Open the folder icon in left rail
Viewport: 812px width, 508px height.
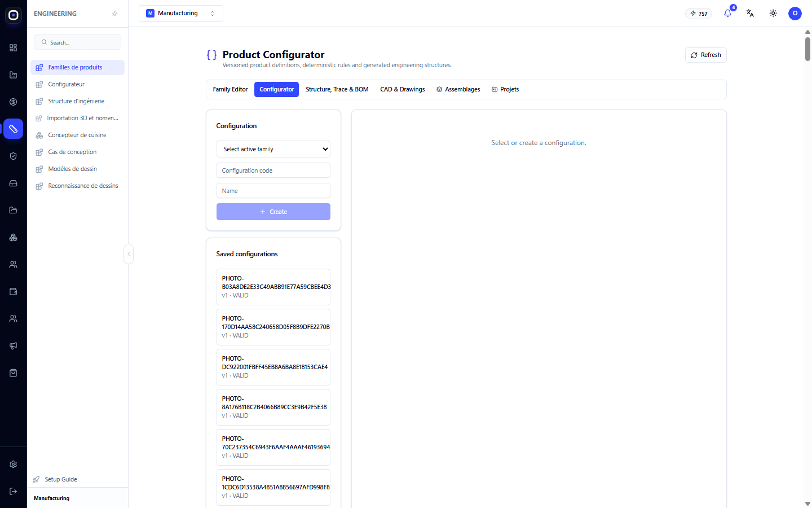[14, 211]
